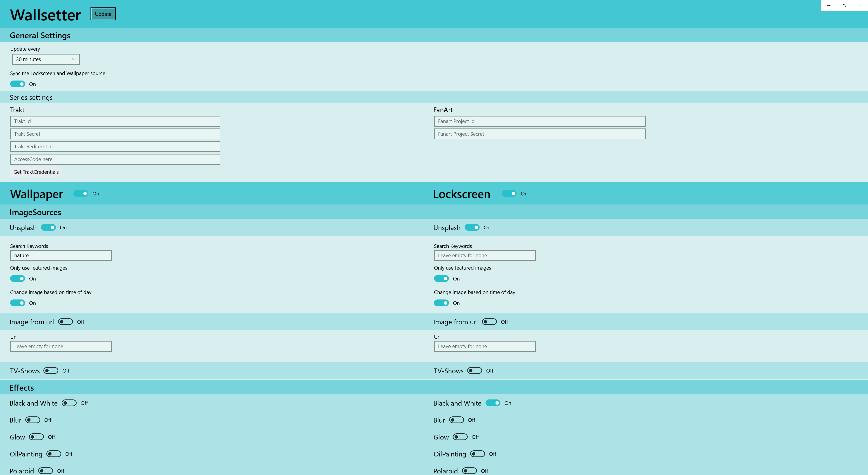
Task: Toggle Lockscreen only use featured images
Action: pos(441,279)
